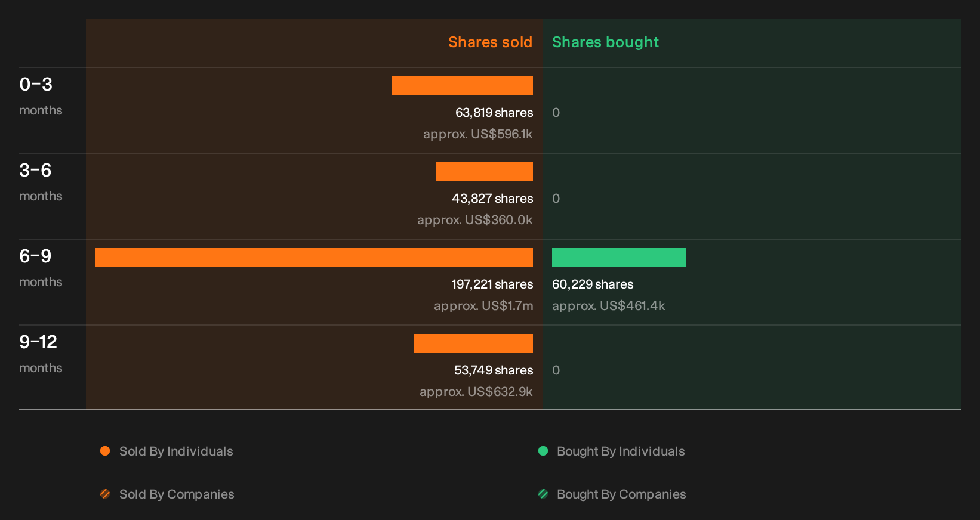The height and width of the screenshot is (520, 980).
Task: Click the 6-9 months row label
Action: 41,267
